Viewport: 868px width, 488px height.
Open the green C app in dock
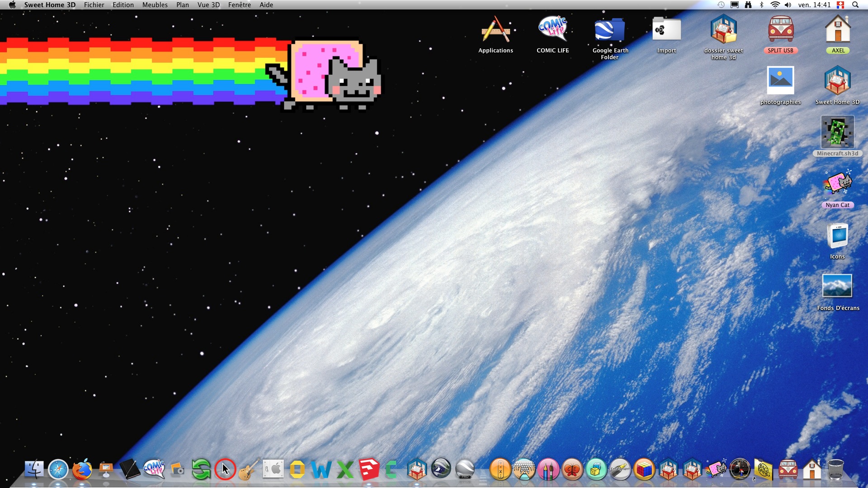(x=392, y=469)
